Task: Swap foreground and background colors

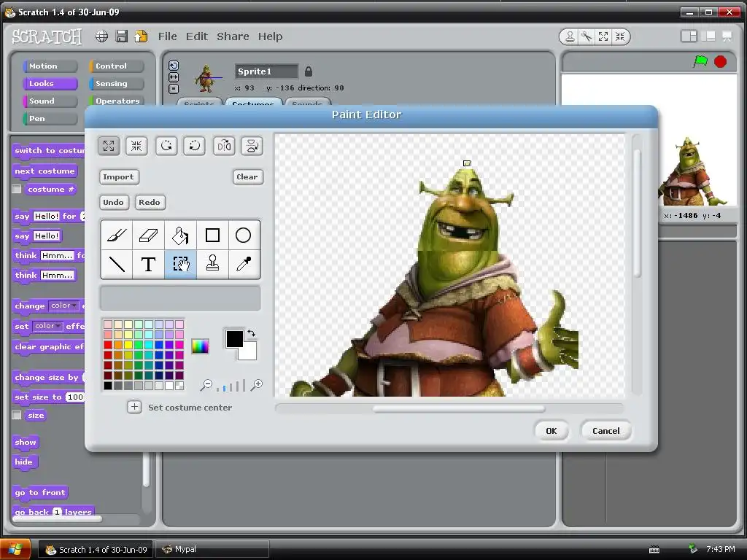Action: [251, 333]
